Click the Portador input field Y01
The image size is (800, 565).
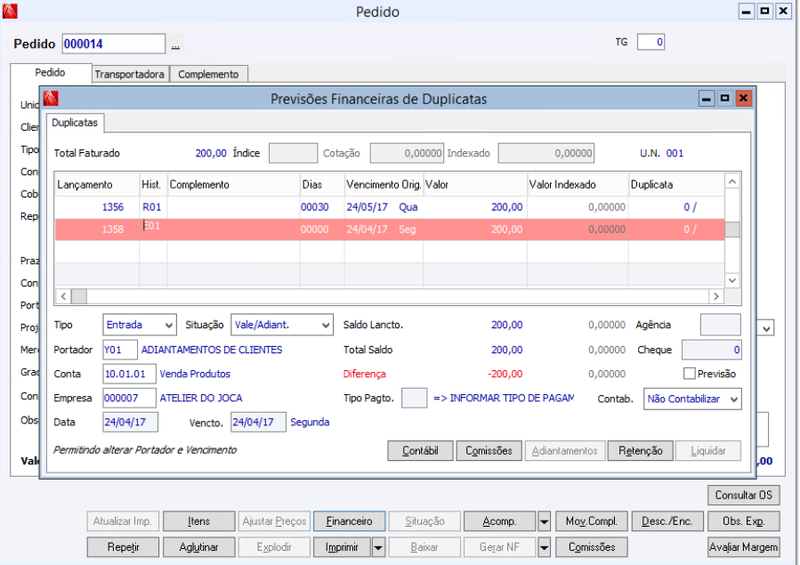(x=120, y=350)
